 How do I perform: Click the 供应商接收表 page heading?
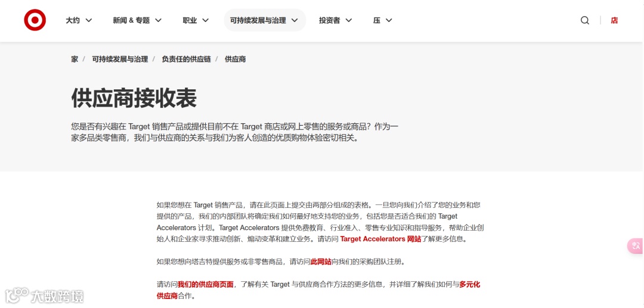(x=134, y=98)
